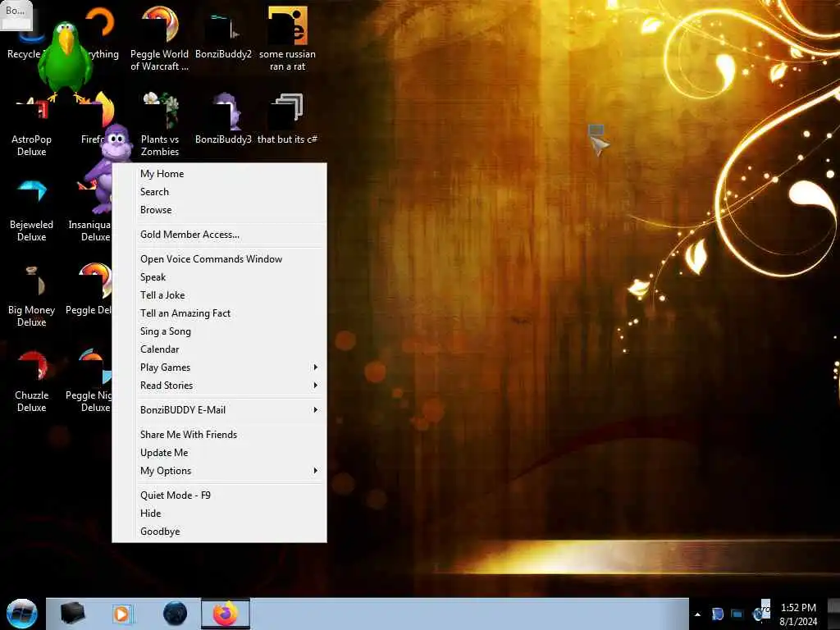Show hidden system tray icons
The height and width of the screenshot is (630, 840).
point(697,614)
